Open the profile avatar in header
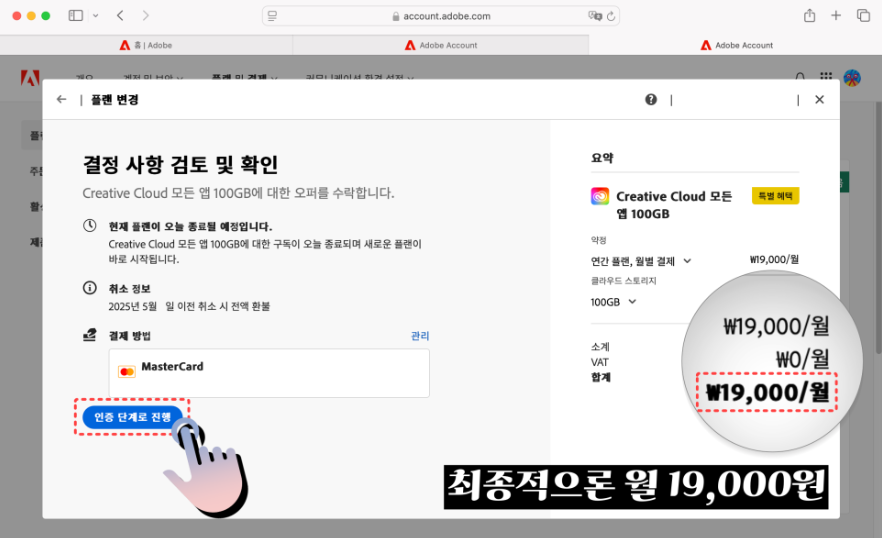This screenshot has height=538, width=882. click(852, 78)
